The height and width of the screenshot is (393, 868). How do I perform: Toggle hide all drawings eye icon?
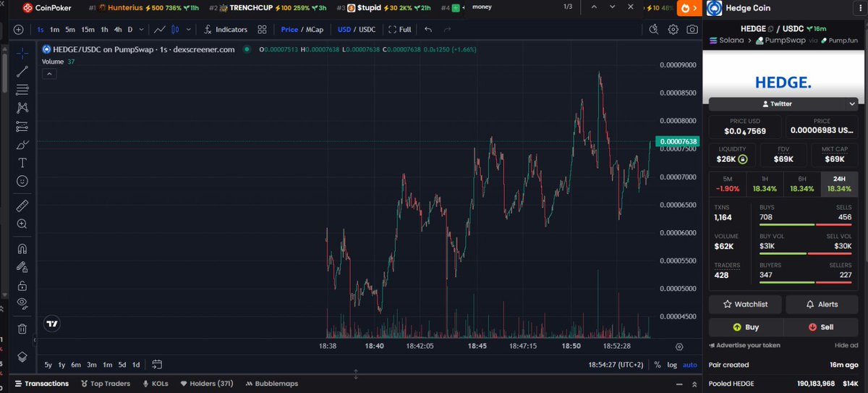(x=22, y=303)
